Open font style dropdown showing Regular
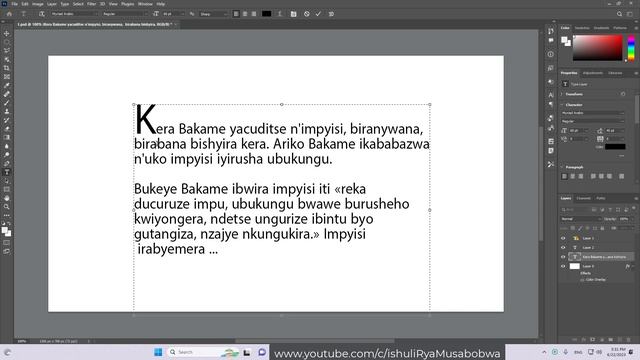640x360 pixels. [x=124, y=14]
